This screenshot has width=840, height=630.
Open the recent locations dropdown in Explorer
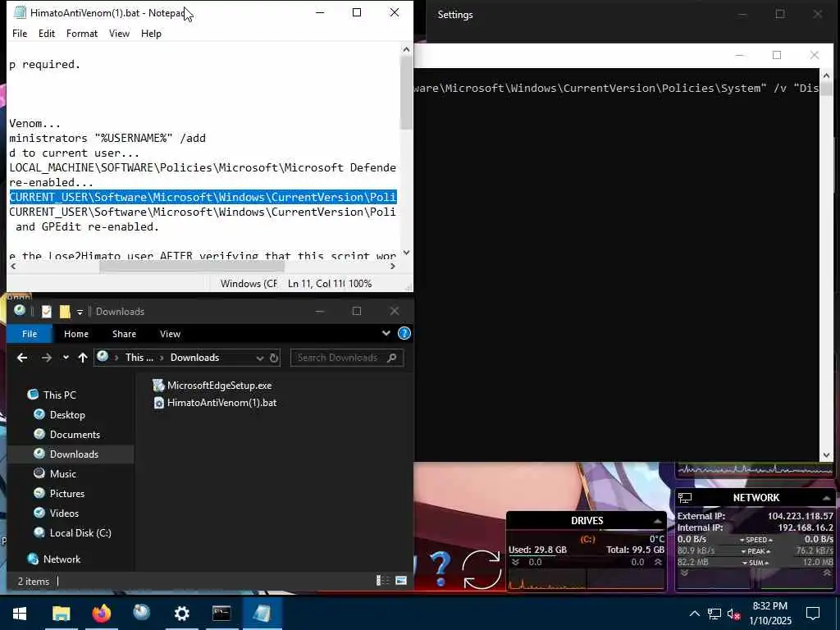tap(66, 358)
